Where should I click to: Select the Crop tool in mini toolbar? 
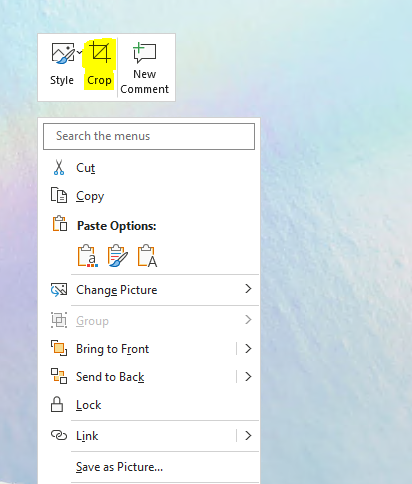[99, 64]
